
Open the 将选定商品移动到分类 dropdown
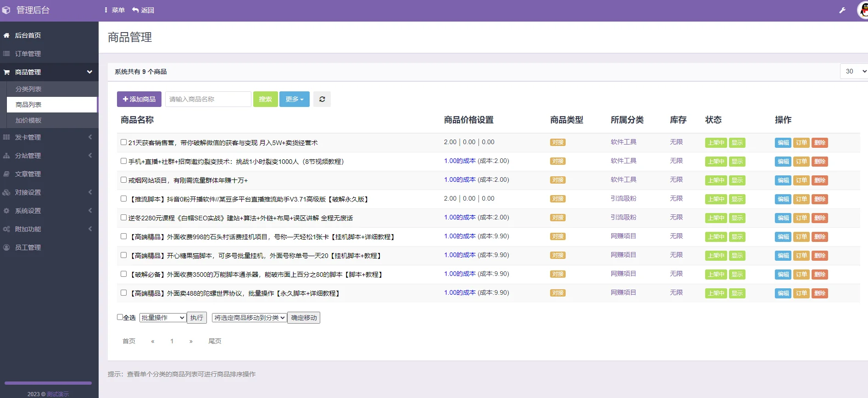pos(250,318)
